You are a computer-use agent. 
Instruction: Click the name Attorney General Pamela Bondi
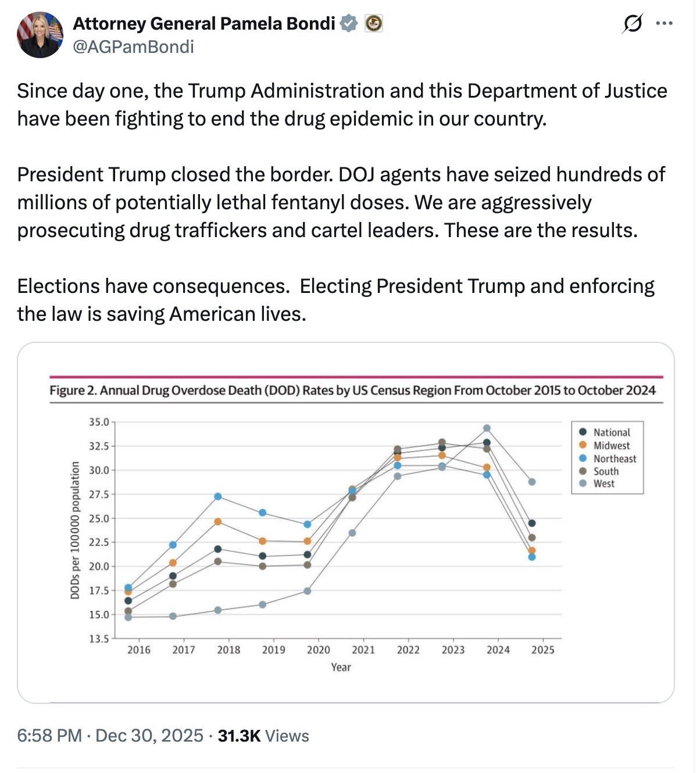tap(204, 23)
